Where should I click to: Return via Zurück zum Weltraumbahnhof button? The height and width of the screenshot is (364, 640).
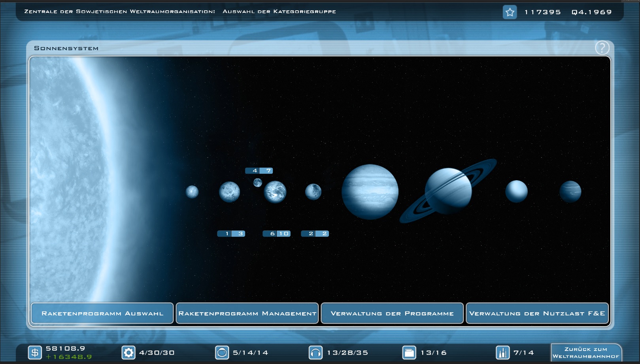(x=586, y=353)
